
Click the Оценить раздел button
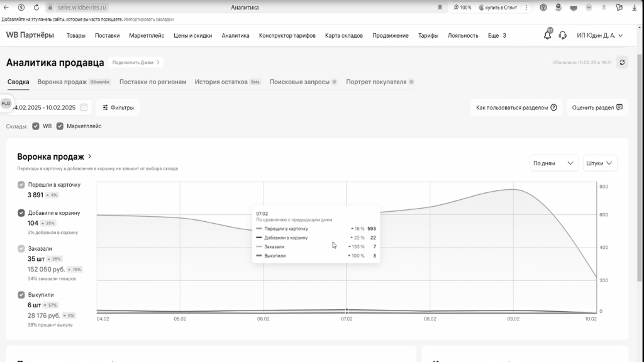coord(597,107)
